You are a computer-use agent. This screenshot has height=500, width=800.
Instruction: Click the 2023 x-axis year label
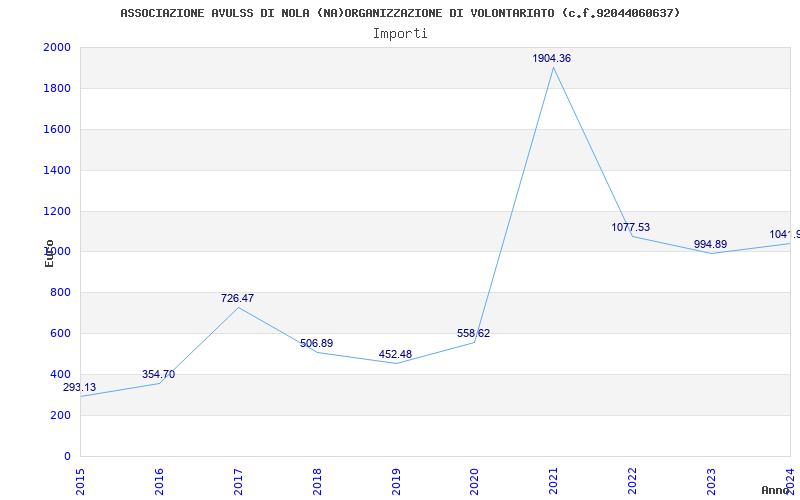pyautogui.click(x=711, y=482)
